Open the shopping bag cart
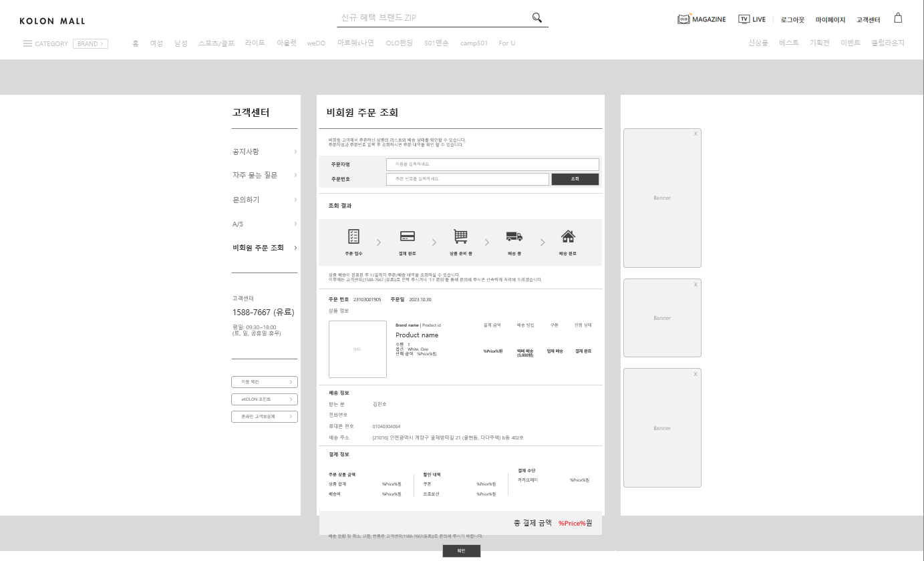This screenshot has width=924, height=561. point(898,18)
